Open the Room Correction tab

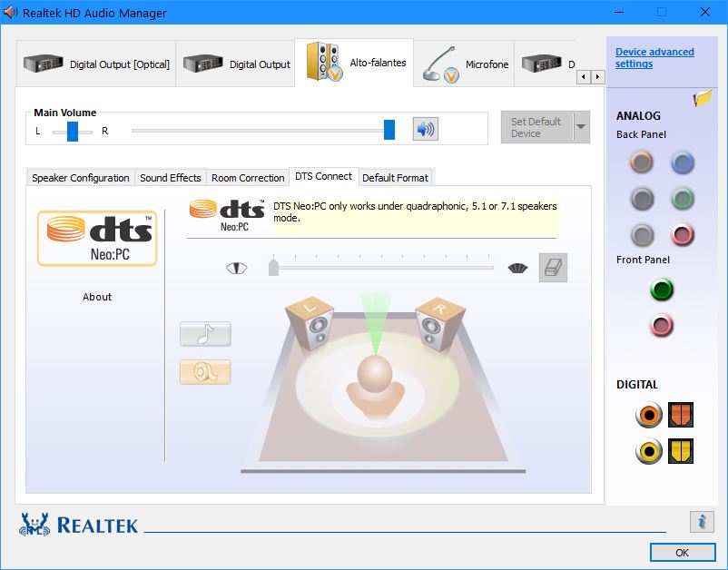click(x=248, y=178)
